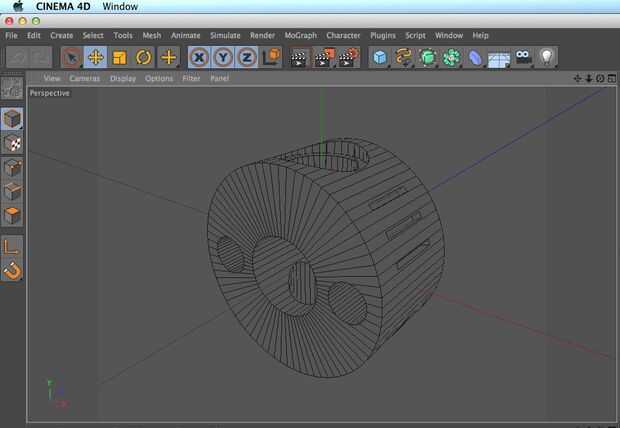620x428 pixels.
Task: Click the Render View clapperboard icon
Action: click(x=299, y=58)
